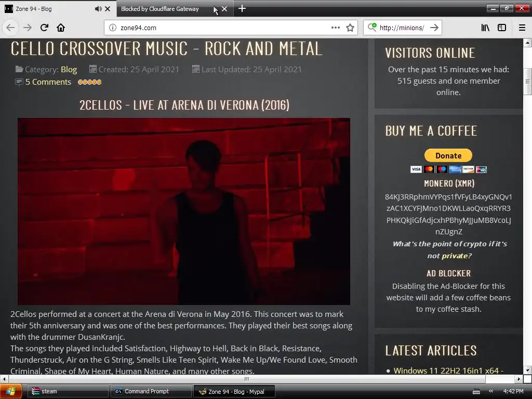Show site information for zone94.com

113,28
